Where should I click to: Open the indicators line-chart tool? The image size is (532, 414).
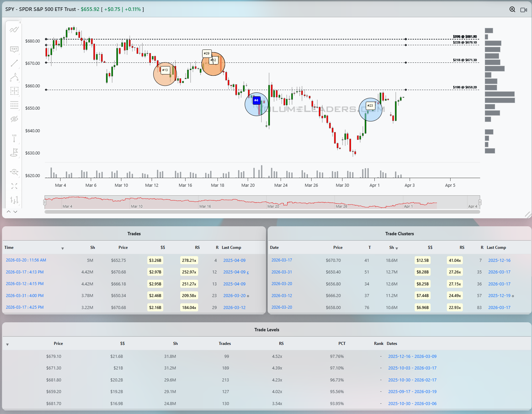click(x=14, y=30)
